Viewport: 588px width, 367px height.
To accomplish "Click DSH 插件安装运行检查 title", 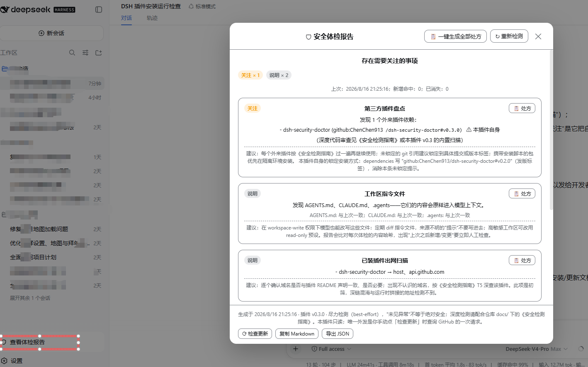I will click(x=151, y=6).
